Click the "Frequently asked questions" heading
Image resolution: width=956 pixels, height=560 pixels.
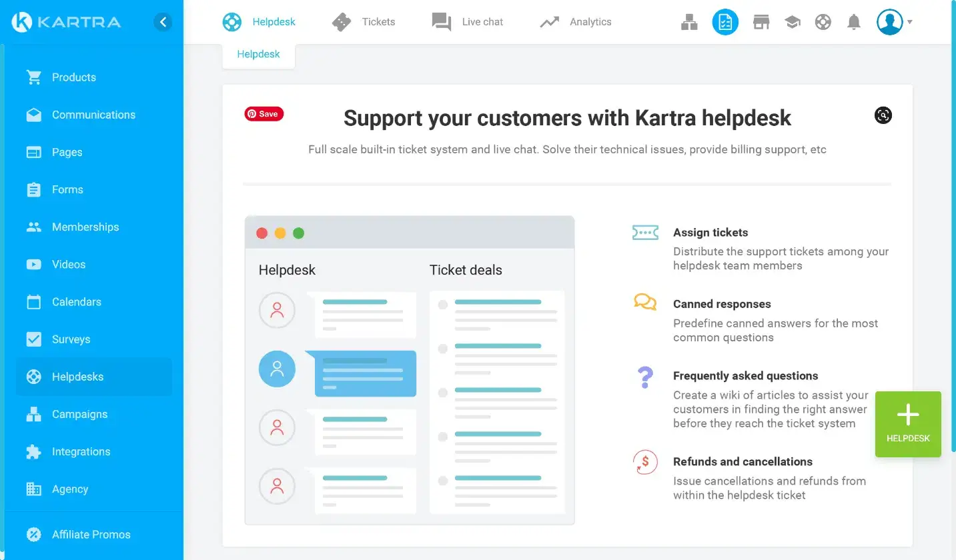[745, 376]
